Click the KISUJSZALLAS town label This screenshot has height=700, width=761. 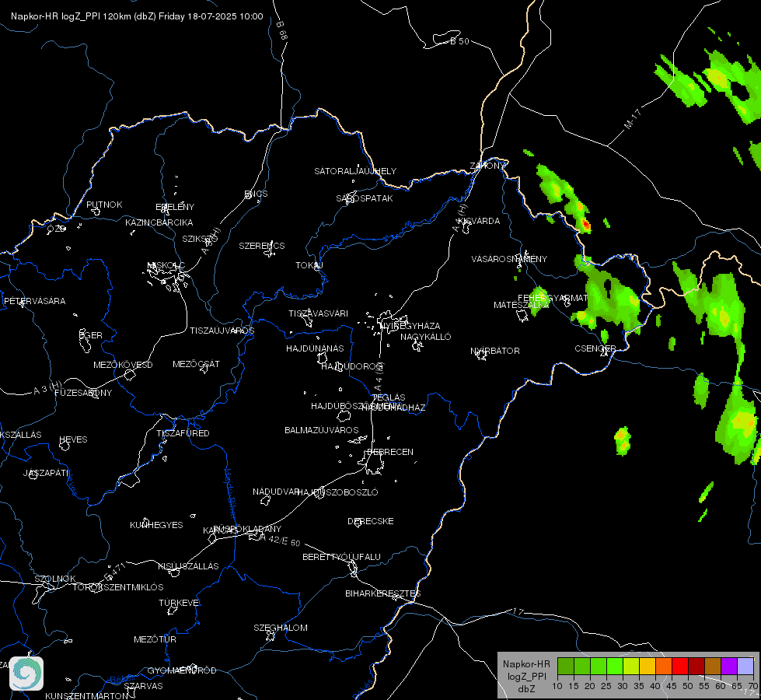188,566
